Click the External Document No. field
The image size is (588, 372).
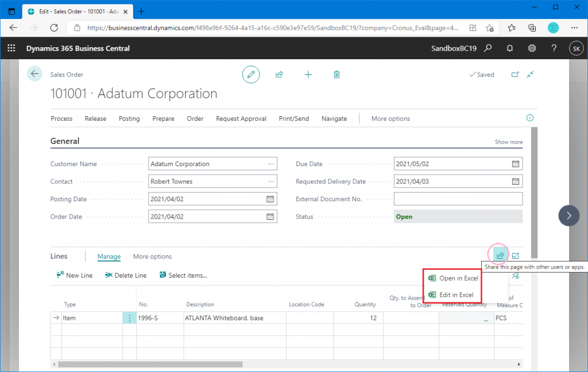point(458,199)
